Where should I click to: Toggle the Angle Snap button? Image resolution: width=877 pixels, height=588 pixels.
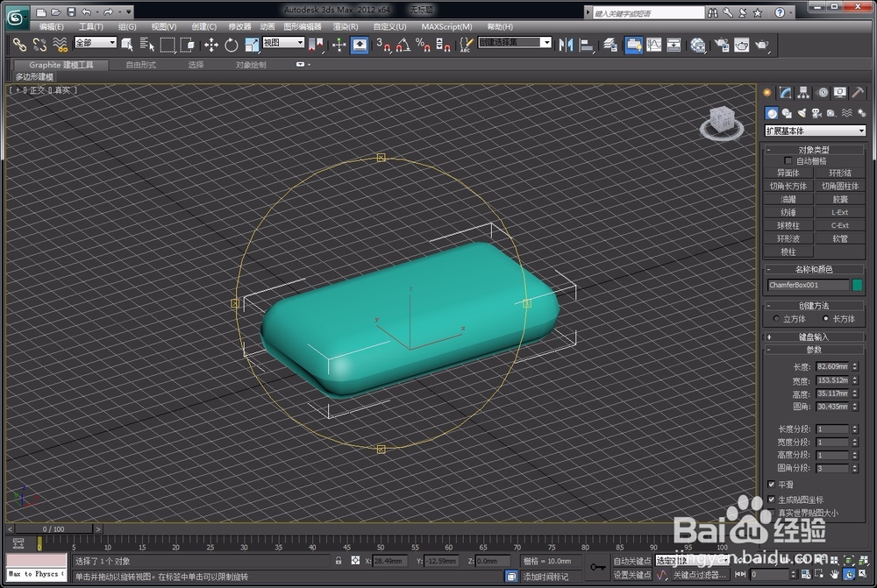pos(403,45)
